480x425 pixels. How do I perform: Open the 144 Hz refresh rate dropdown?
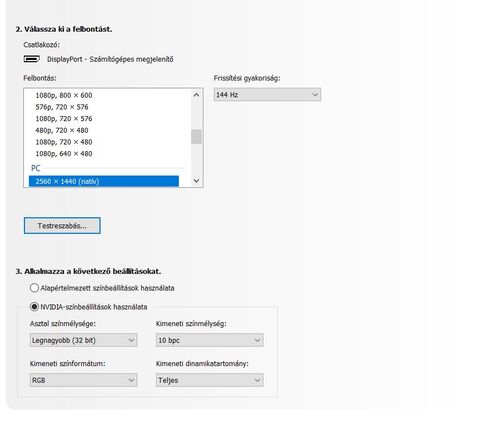[267, 95]
